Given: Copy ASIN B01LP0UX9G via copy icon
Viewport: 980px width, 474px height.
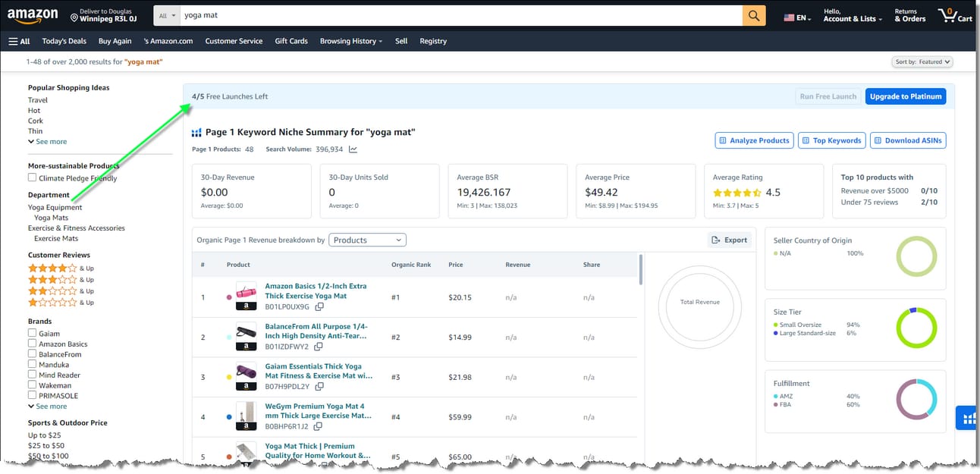Looking at the screenshot, I should (x=319, y=307).
